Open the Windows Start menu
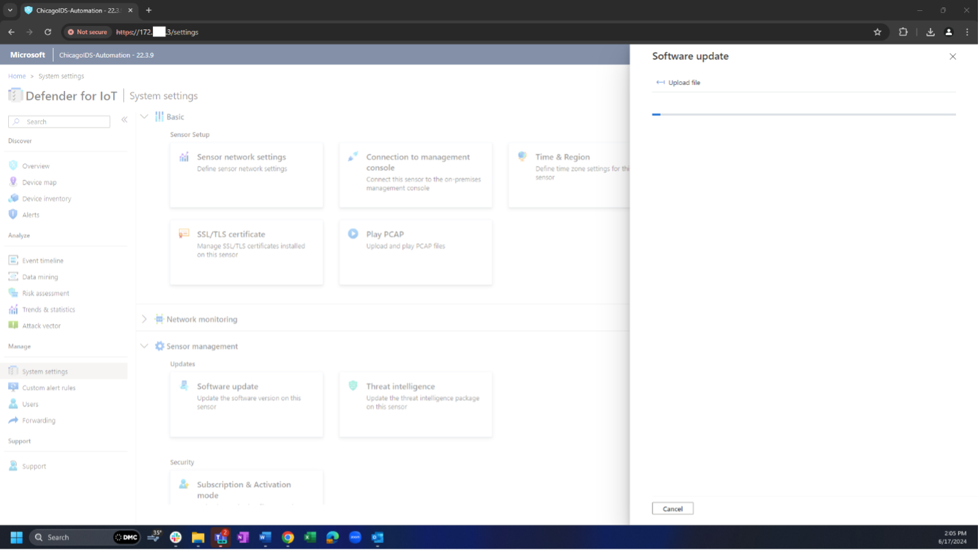Screen dimensions: 980x552 [x=16, y=538]
